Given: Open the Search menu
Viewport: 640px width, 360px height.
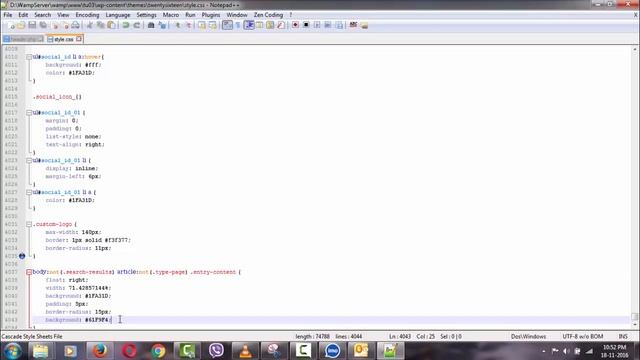Looking at the screenshot, I should click(x=42, y=15).
